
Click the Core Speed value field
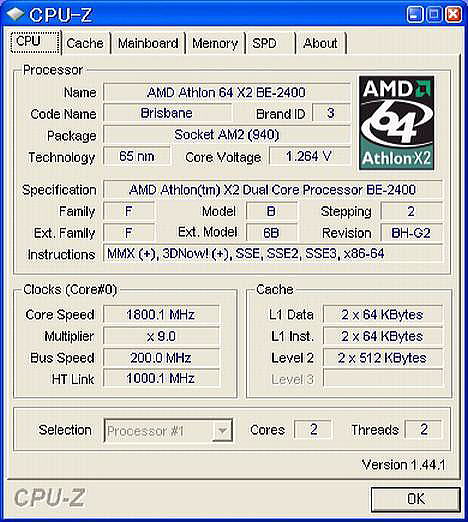click(x=161, y=314)
